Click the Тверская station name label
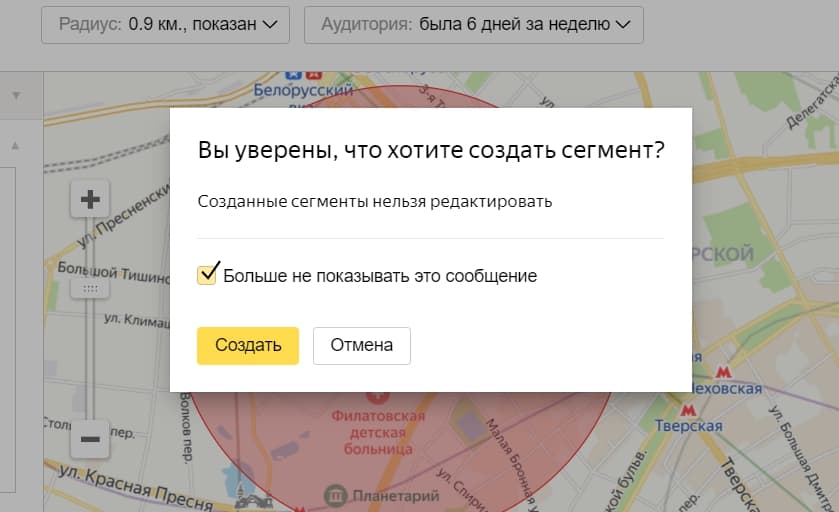839x512 pixels. pyautogui.click(x=689, y=426)
